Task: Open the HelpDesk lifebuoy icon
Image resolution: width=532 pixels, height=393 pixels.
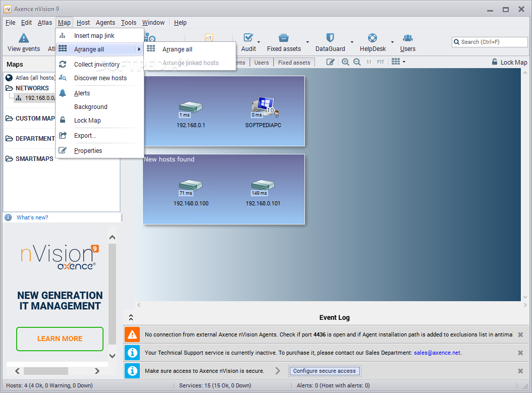Action: 373,38
